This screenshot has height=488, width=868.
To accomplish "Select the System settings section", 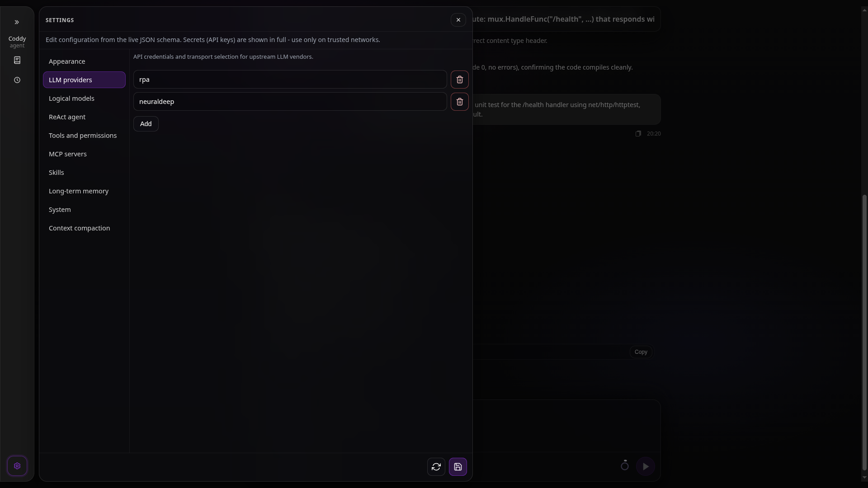I will click(84, 210).
